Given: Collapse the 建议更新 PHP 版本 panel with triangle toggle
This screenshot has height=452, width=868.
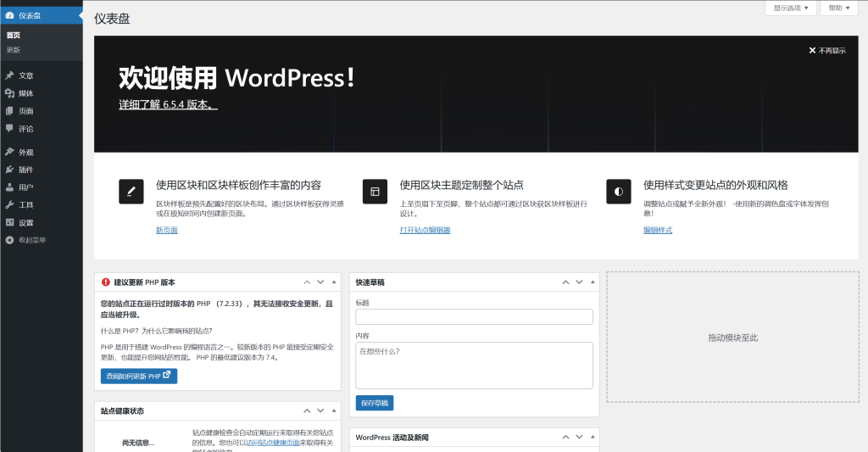Looking at the screenshot, I should point(334,282).
